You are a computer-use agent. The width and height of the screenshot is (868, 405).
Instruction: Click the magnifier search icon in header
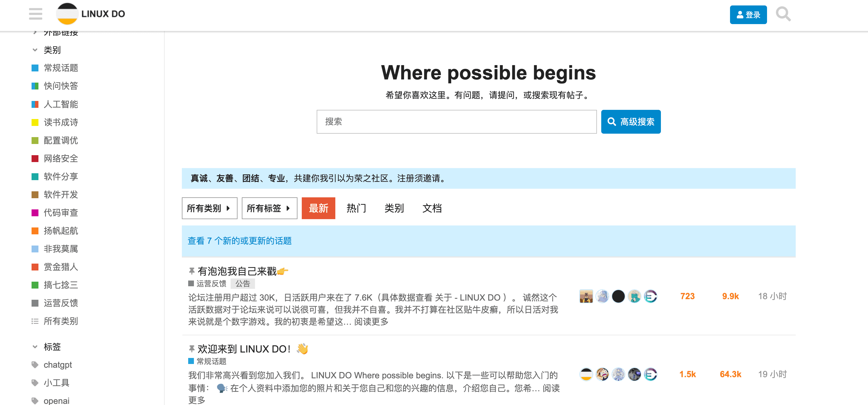(x=783, y=14)
